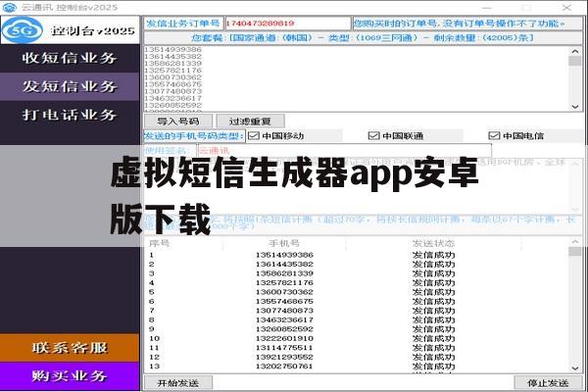Select 发短信业务 menu item
The width and height of the screenshot is (588, 392).
pos(70,86)
